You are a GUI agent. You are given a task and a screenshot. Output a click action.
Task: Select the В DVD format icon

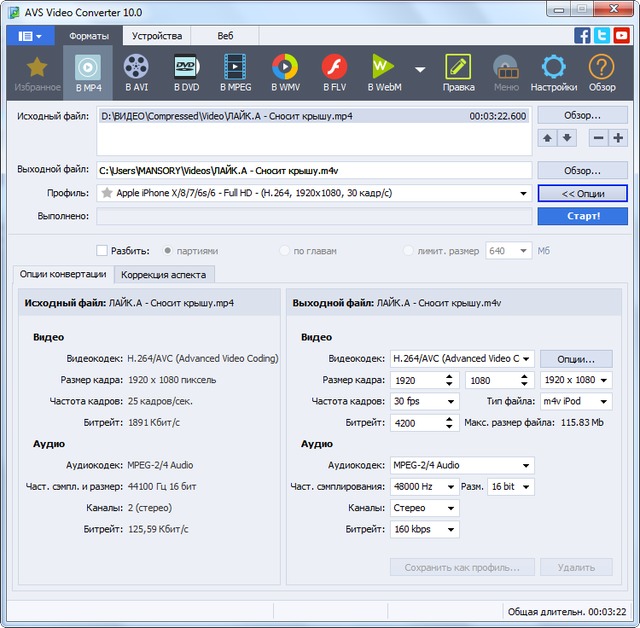pyautogui.click(x=187, y=73)
